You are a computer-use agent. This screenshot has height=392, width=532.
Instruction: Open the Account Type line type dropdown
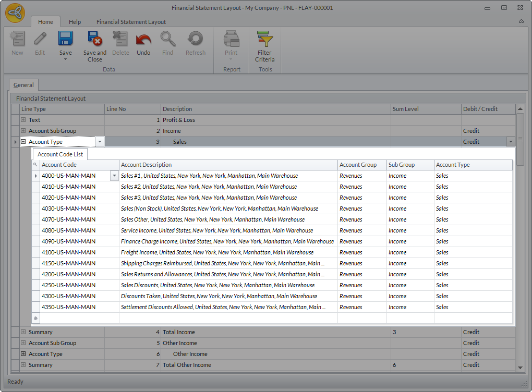point(100,142)
